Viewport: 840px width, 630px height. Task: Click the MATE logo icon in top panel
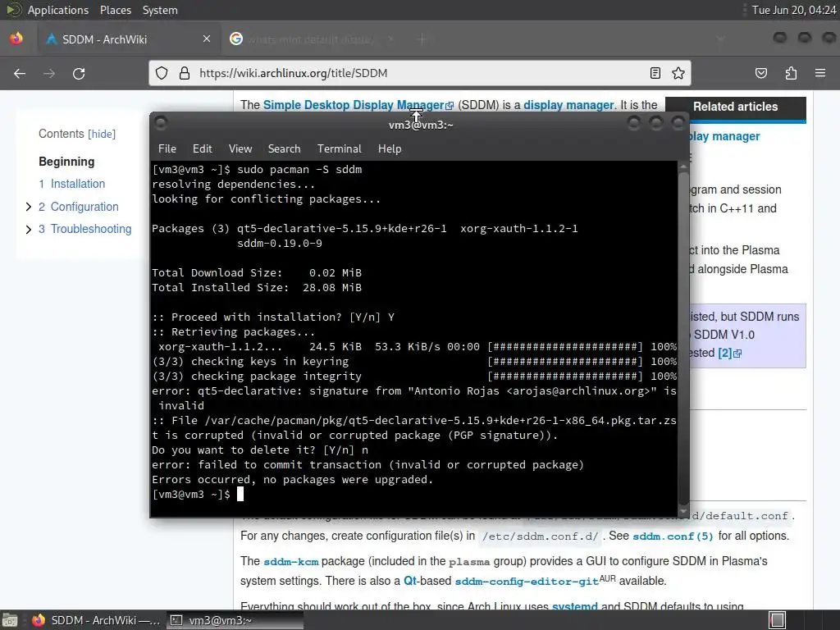click(14, 10)
